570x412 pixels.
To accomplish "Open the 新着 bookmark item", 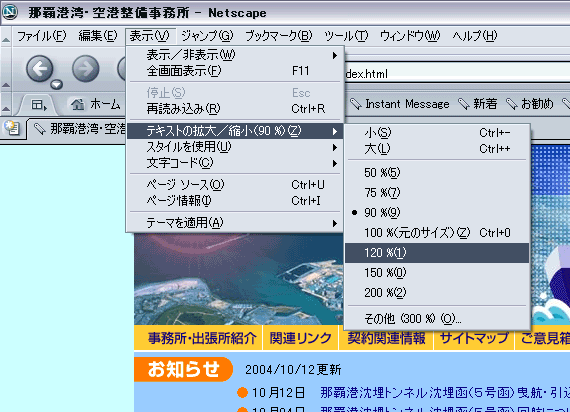I will pos(478,104).
